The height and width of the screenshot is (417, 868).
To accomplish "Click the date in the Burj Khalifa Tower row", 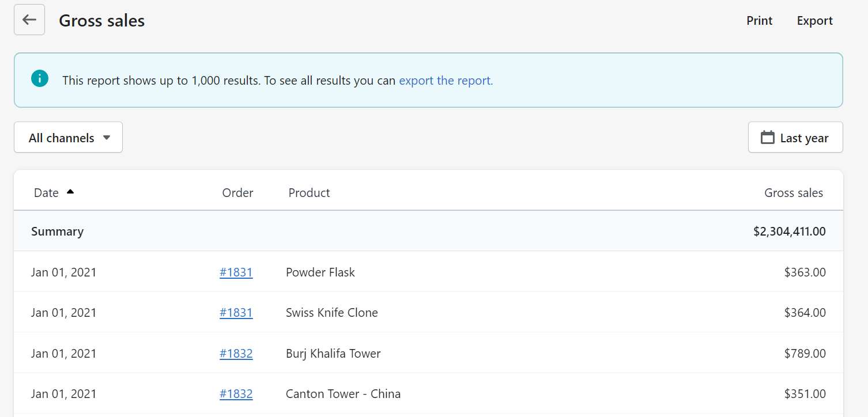I will (x=63, y=354).
